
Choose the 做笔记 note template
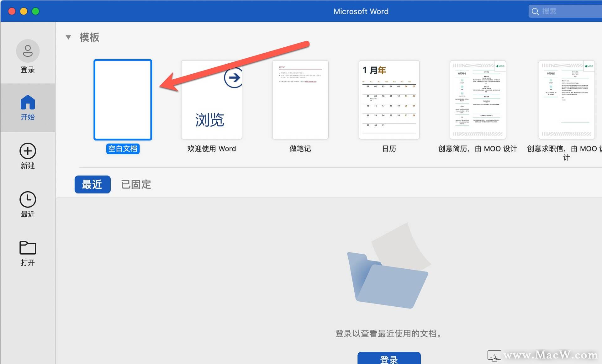[x=300, y=100]
